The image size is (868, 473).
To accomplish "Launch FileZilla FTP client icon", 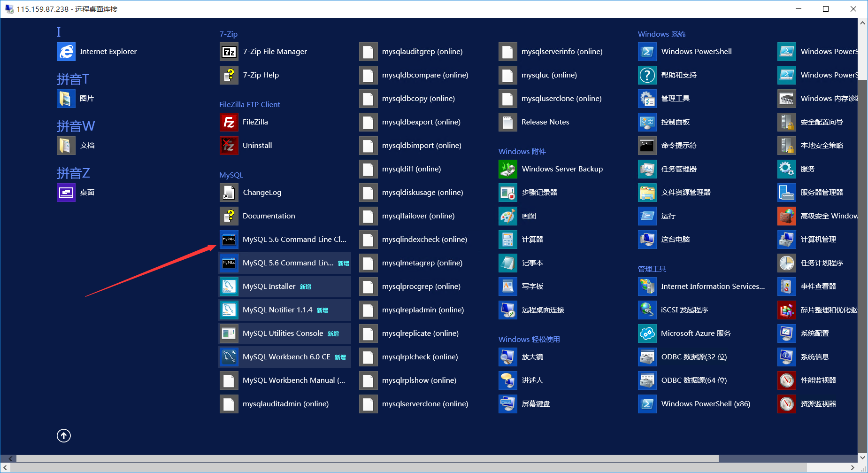I will (x=229, y=122).
